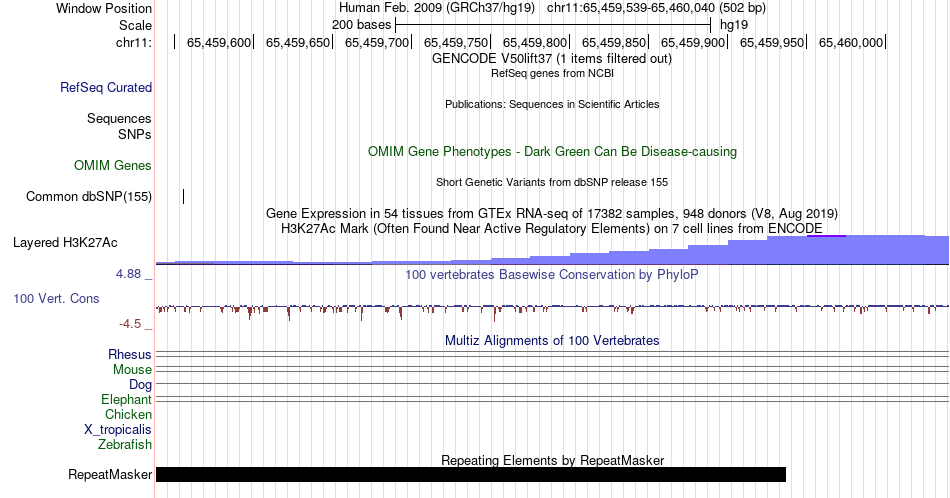
Task: Click the hg19 label beside scale bar
Action: click(734, 25)
